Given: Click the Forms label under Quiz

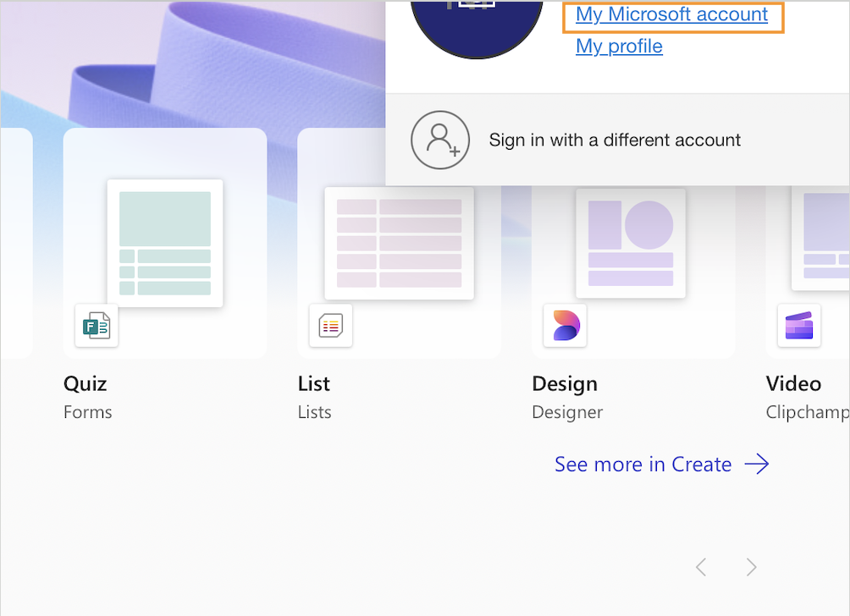Looking at the screenshot, I should (x=88, y=412).
